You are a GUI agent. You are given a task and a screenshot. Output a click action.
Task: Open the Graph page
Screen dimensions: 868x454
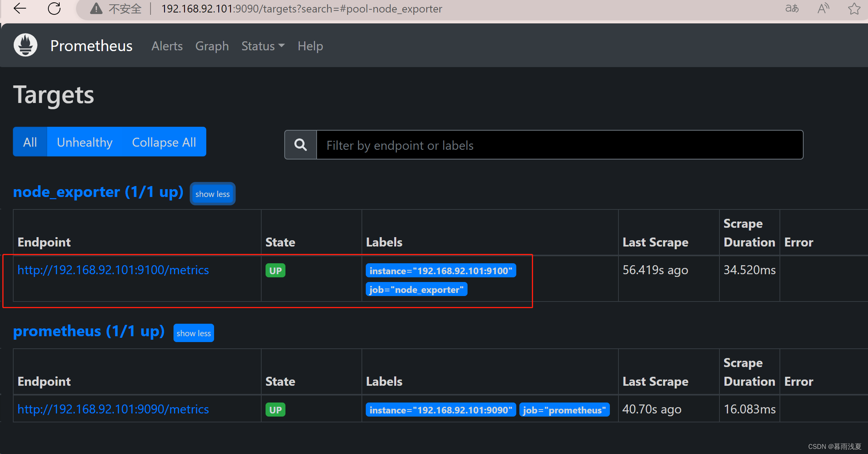[x=212, y=46]
